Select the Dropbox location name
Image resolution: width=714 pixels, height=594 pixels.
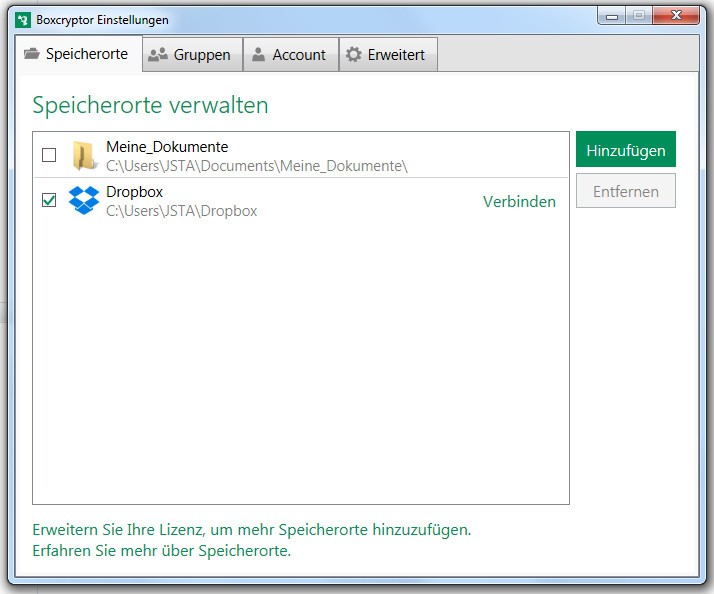[134, 192]
